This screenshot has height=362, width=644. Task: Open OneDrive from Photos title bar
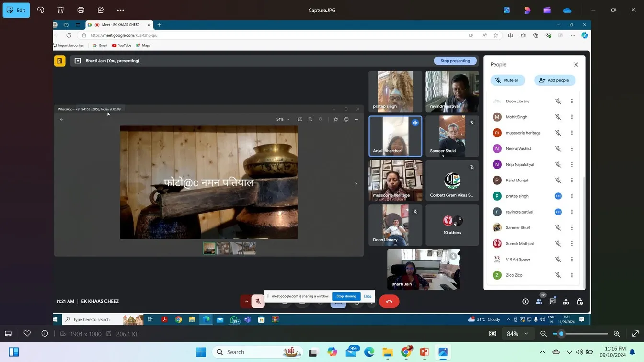pyautogui.click(x=567, y=10)
